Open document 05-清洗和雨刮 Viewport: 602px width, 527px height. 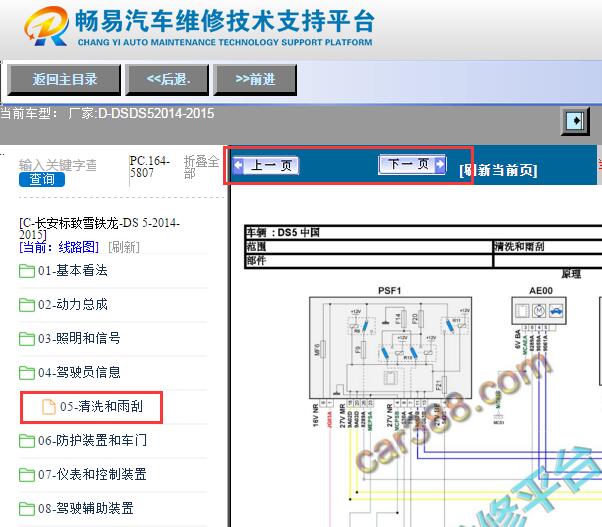(101, 406)
